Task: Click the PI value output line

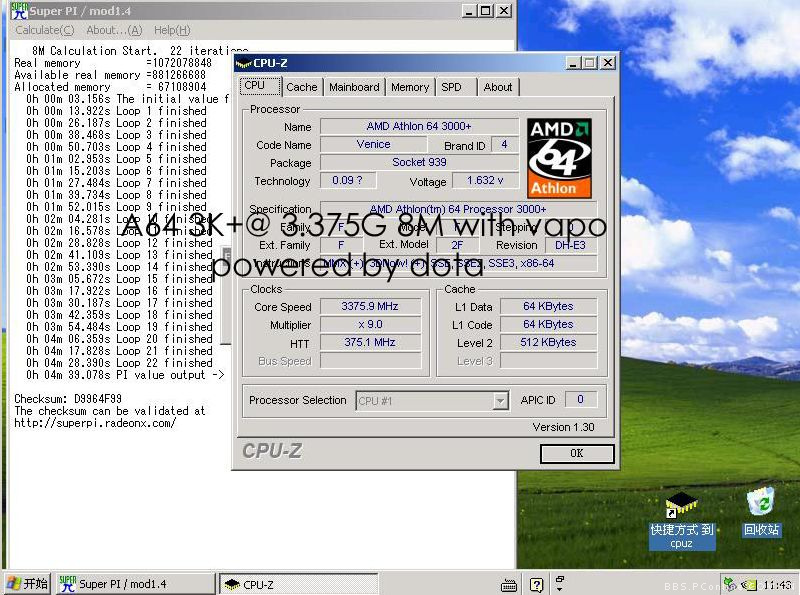Action: coord(125,375)
